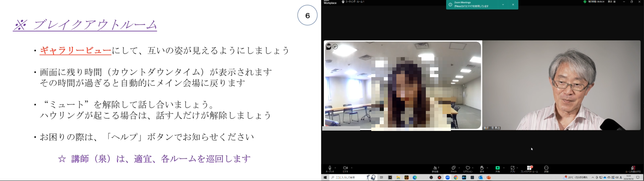Open the Windows Start menu
This screenshot has height=181, width=644.
tap(325, 178)
